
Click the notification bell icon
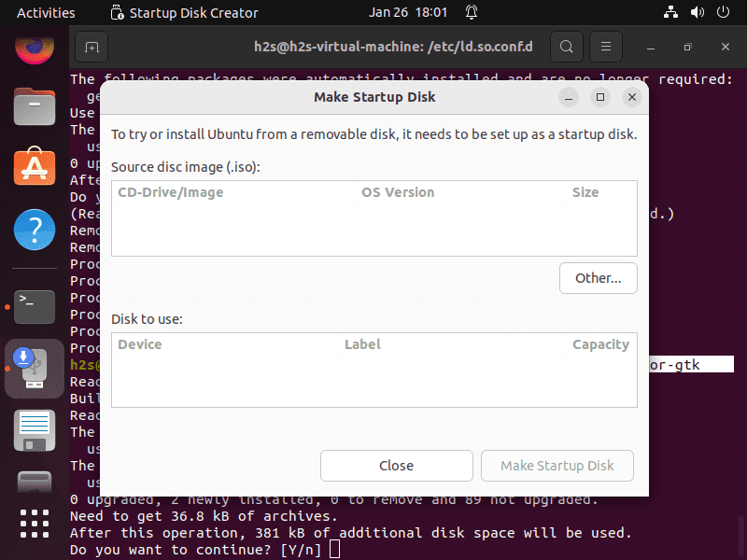click(x=472, y=12)
